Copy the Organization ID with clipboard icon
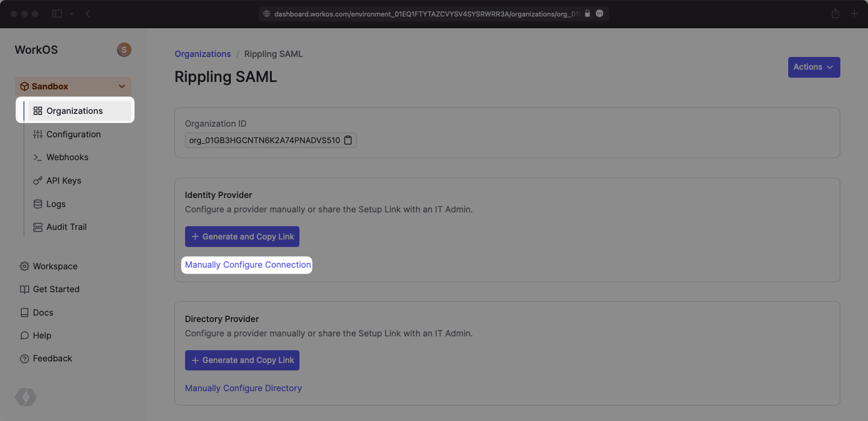This screenshot has height=421, width=868. pyautogui.click(x=348, y=141)
